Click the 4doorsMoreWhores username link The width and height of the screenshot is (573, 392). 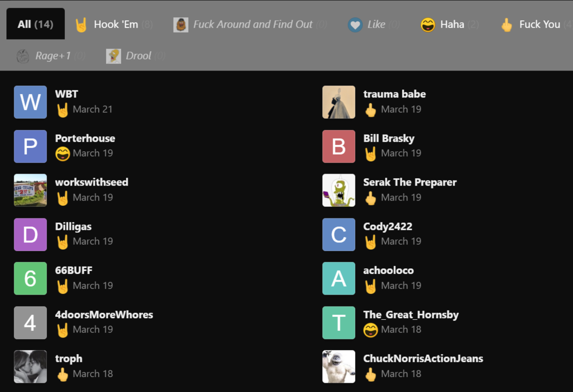[104, 315]
